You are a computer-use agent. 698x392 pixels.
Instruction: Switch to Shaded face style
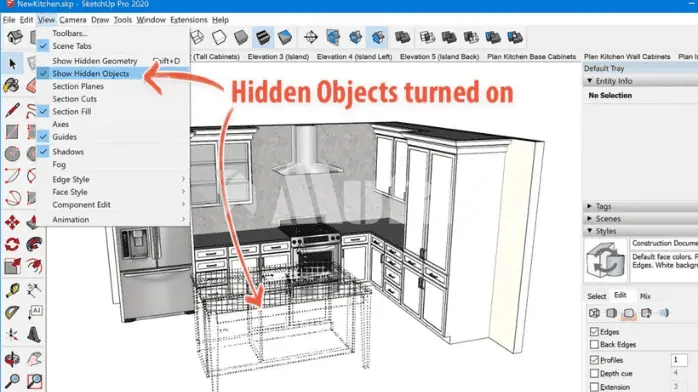pos(241,37)
